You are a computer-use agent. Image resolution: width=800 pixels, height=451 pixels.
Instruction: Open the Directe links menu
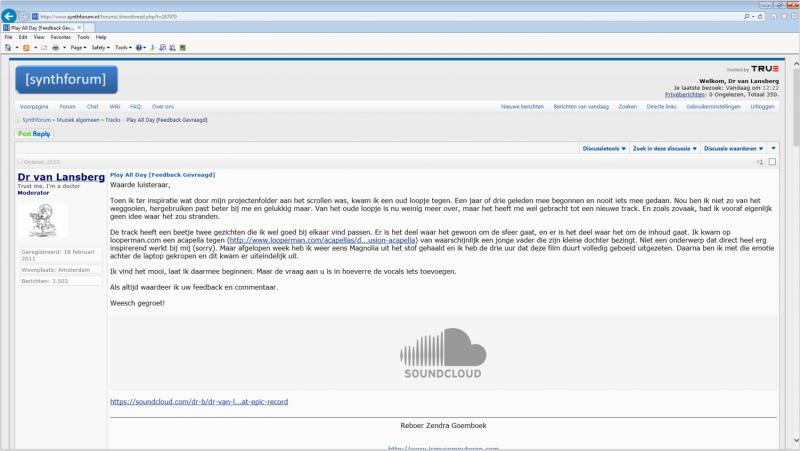click(661, 107)
